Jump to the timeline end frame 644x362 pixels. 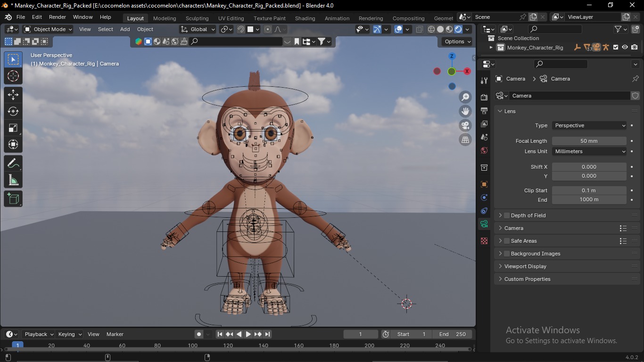point(267,334)
